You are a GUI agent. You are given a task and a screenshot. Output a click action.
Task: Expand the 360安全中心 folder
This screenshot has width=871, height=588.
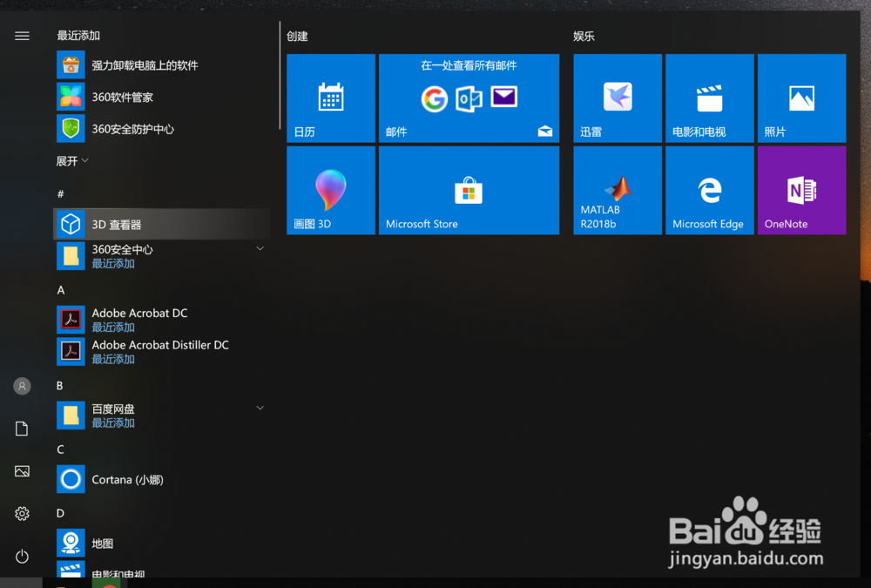coord(260,248)
